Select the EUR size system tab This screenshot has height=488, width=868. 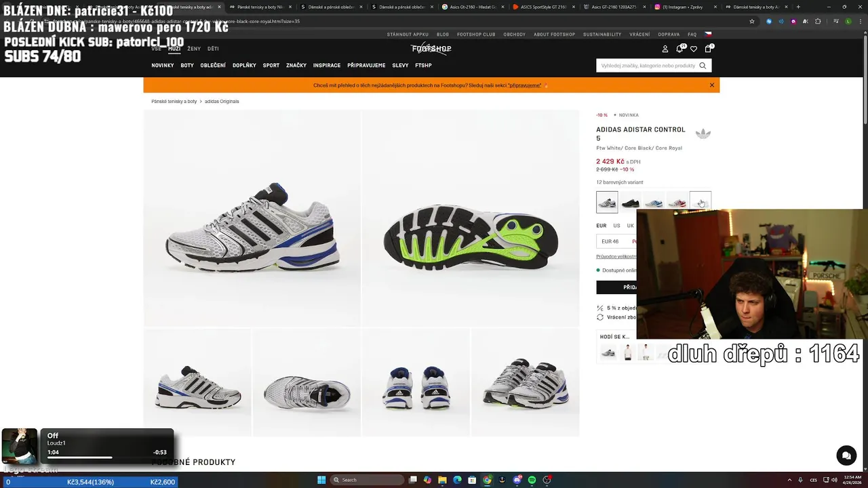pyautogui.click(x=601, y=226)
